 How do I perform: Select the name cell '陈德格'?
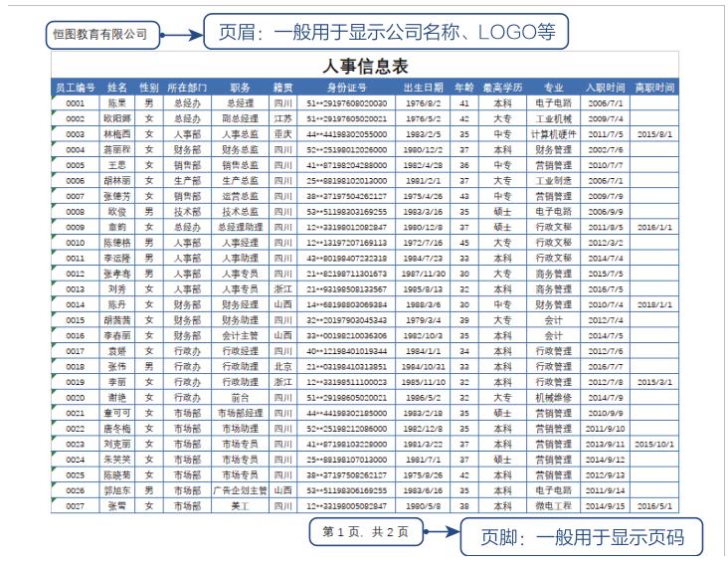click(x=117, y=243)
